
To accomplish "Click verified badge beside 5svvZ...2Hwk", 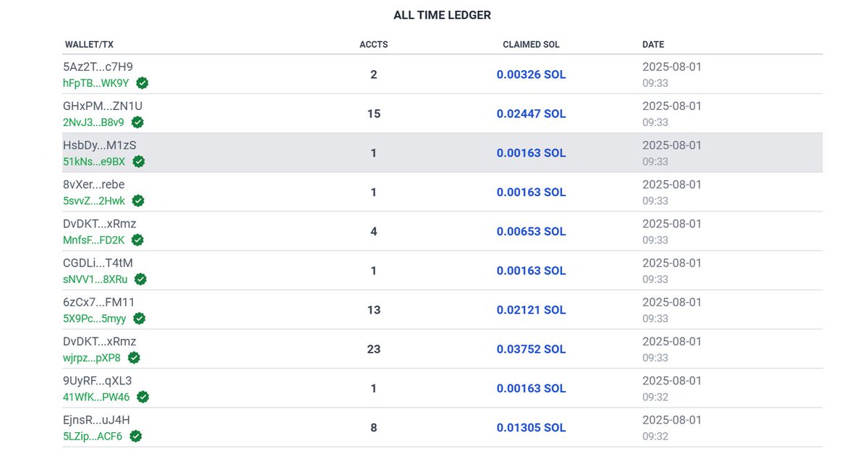I will click(138, 201).
